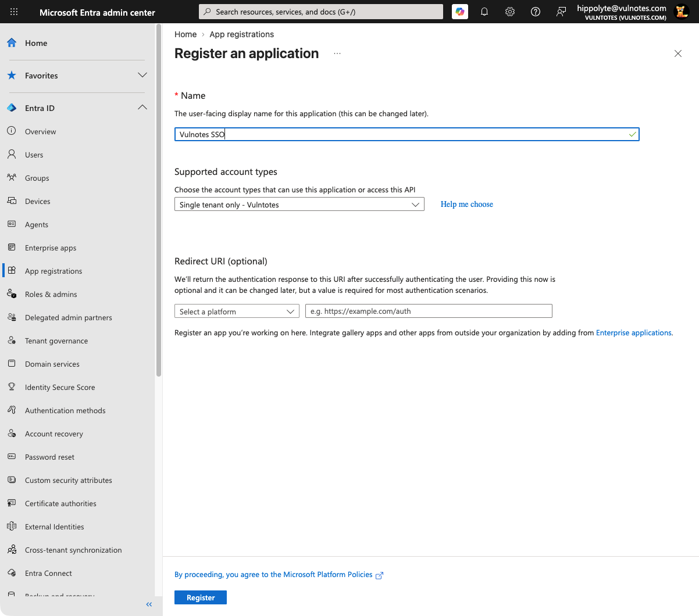Expand the Favorites section chevron
699x616 pixels.
pos(142,75)
